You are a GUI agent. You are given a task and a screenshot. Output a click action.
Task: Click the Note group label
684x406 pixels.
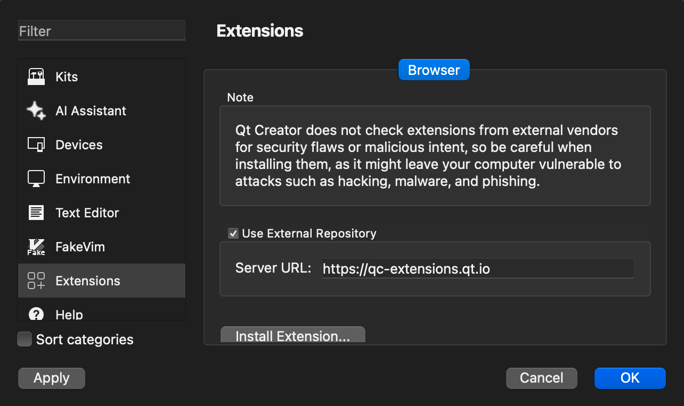click(x=240, y=97)
